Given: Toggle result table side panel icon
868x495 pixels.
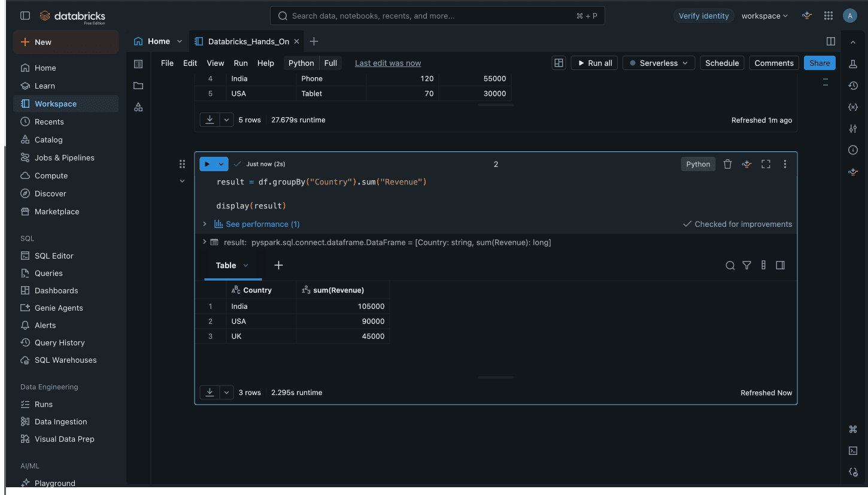Looking at the screenshot, I should [780, 265].
